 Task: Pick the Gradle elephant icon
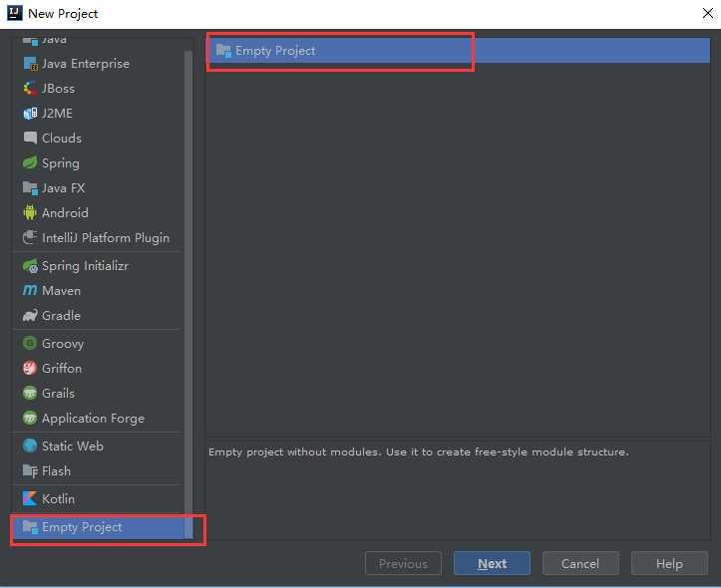[x=30, y=315]
